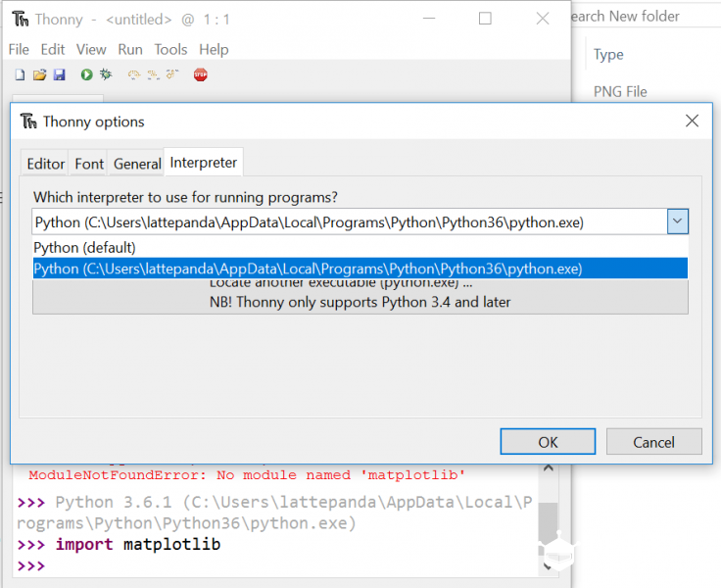Click the Type column header in Explorer
The height and width of the screenshot is (588, 721).
tap(608, 54)
